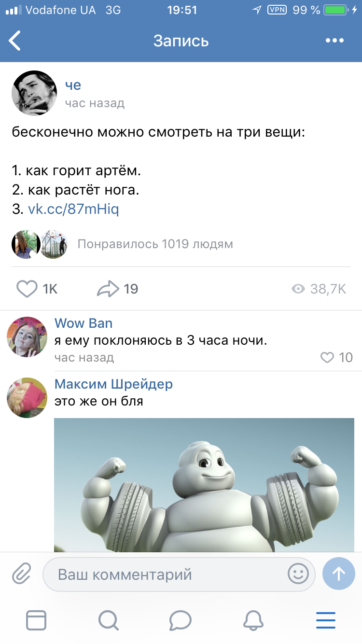This screenshot has width=362, height=644.
Task: Tap the views eye icon
Action: (x=298, y=289)
